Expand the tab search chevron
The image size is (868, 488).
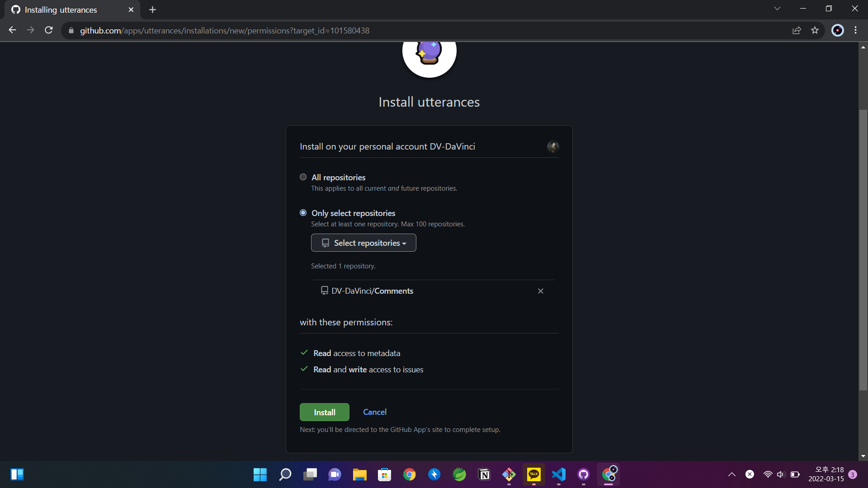pyautogui.click(x=777, y=9)
